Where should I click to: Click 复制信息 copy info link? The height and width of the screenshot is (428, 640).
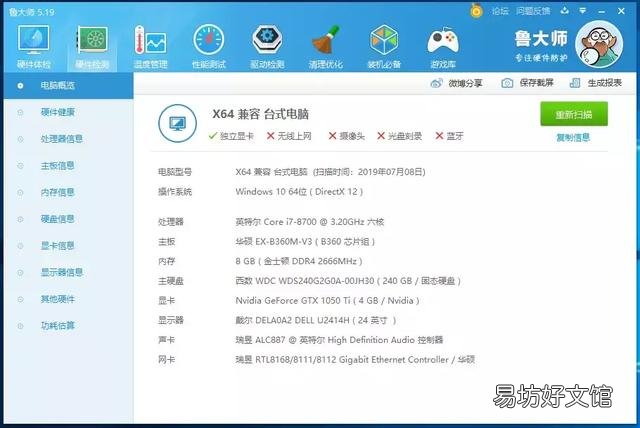click(573, 137)
